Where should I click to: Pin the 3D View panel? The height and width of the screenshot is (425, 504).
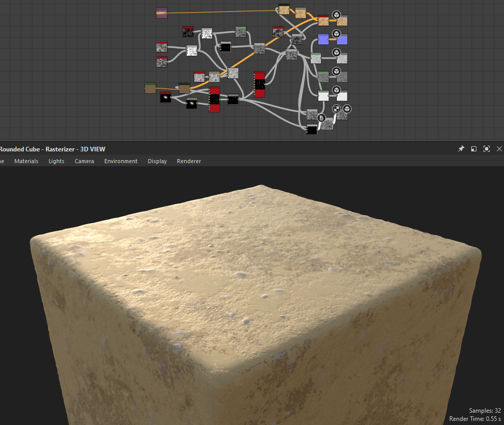click(461, 149)
